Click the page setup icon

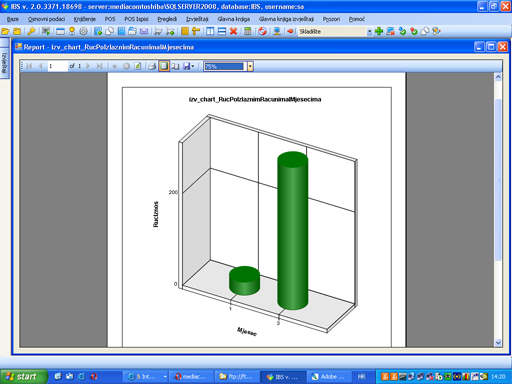175,66
